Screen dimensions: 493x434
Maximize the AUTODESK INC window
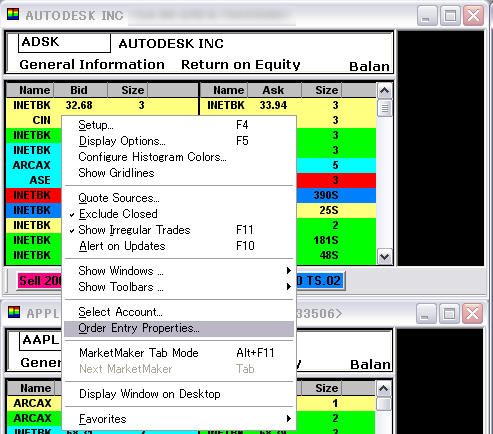tap(450, 15)
